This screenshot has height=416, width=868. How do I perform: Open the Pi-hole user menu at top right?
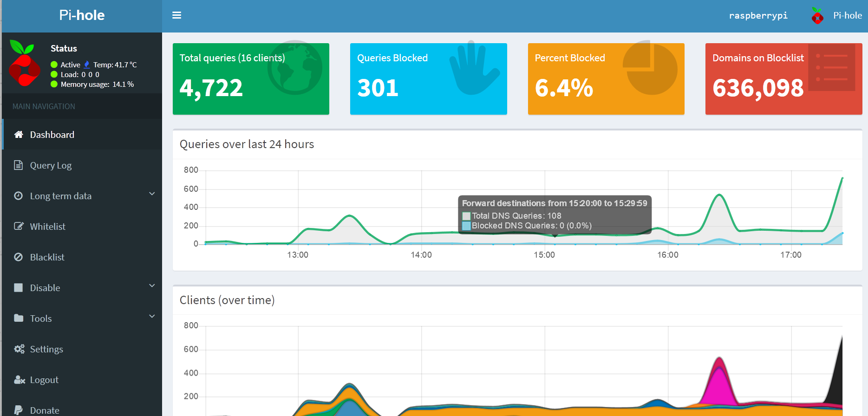pos(836,15)
